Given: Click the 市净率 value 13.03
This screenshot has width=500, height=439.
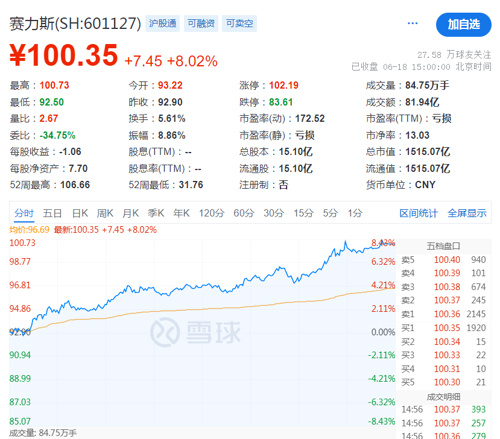Looking at the screenshot, I should (417, 135).
